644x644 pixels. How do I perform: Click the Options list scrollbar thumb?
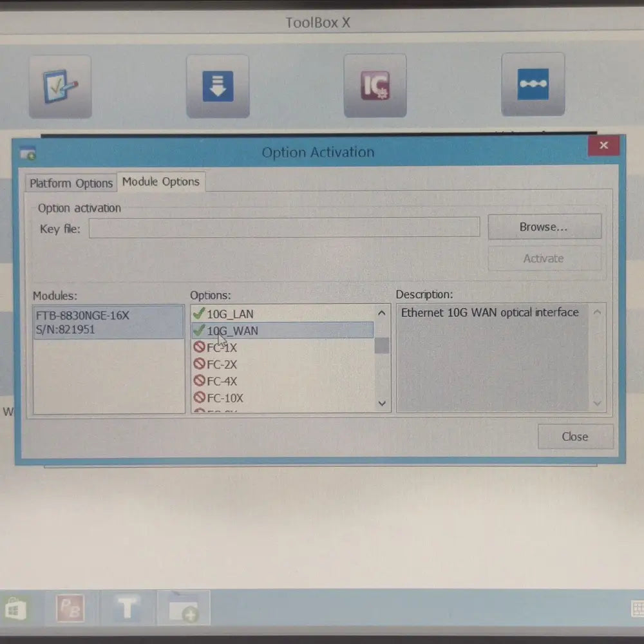(382, 345)
